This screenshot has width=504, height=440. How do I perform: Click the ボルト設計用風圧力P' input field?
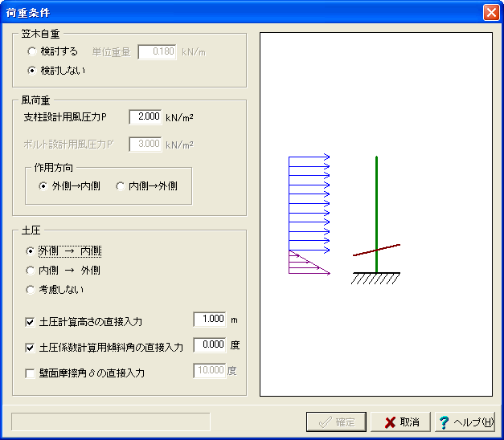tap(145, 144)
